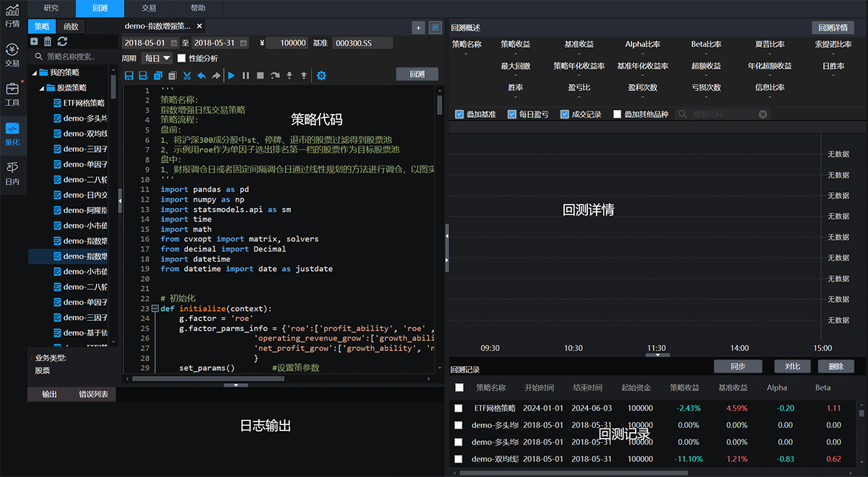Screen dimensions: 868x477
Task: Click the 回测 run button
Action: tap(417, 74)
